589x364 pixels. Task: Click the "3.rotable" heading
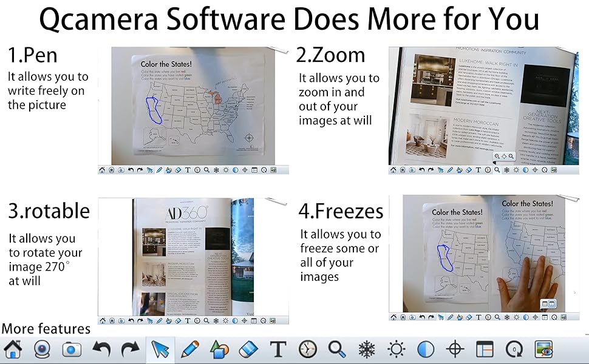49,211
